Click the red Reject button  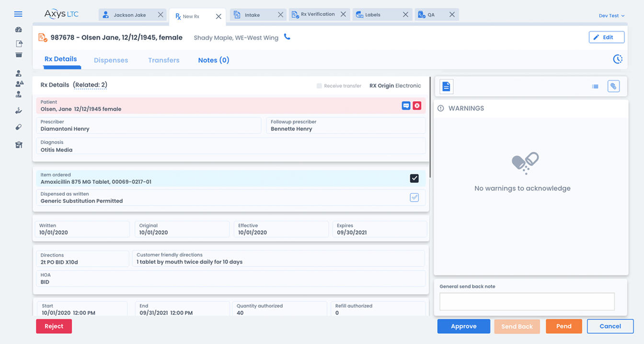click(54, 326)
